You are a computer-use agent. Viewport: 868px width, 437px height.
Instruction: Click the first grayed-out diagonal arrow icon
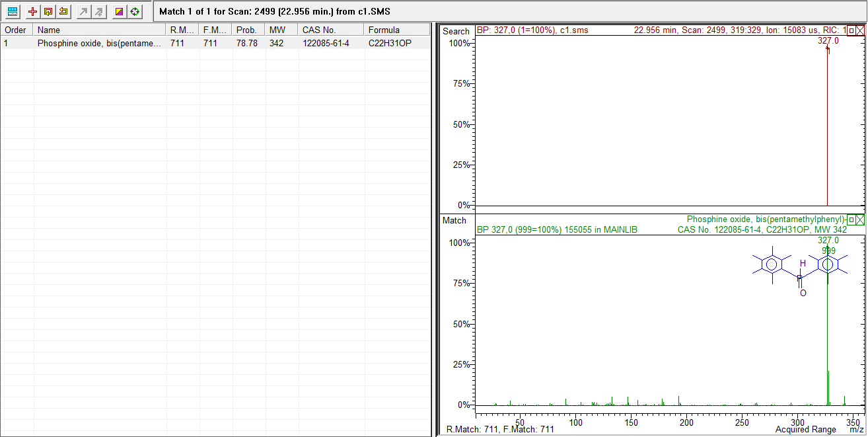click(x=83, y=11)
